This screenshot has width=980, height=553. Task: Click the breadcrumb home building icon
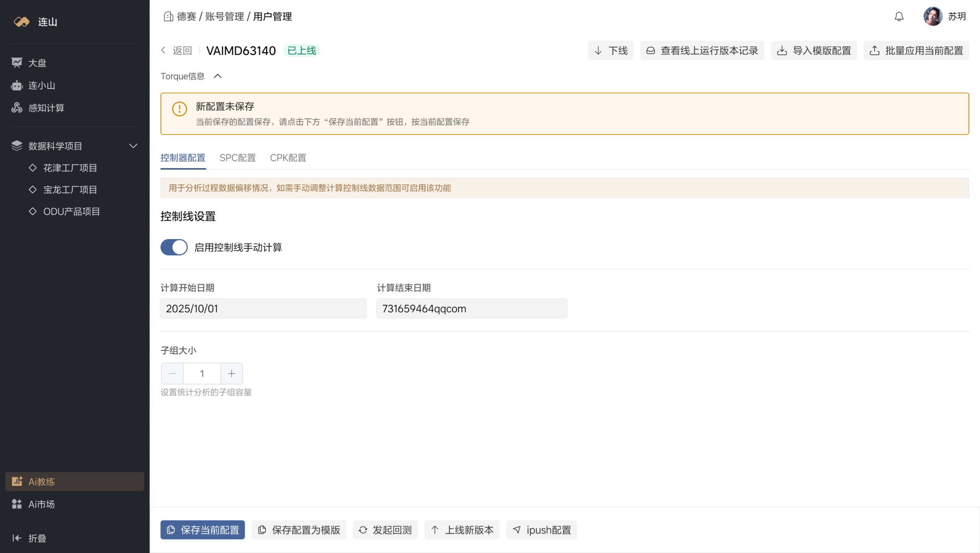168,16
